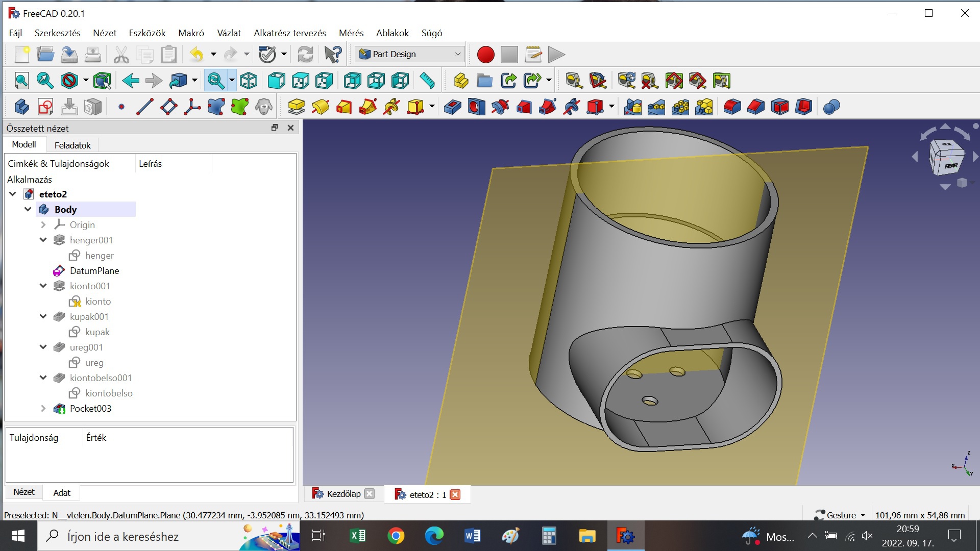Toggle floating of Összetett nézet panel
980x551 pixels.
(x=275, y=128)
